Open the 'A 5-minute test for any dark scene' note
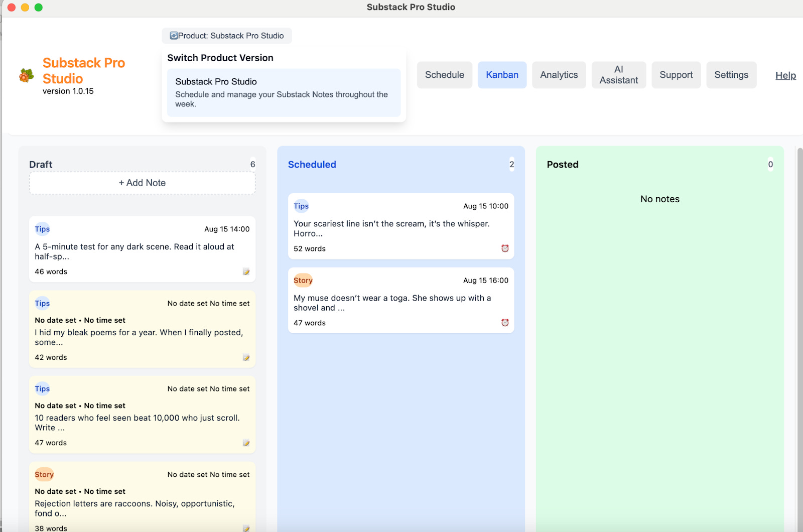Viewport: 803px width, 532px height. coord(142,249)
